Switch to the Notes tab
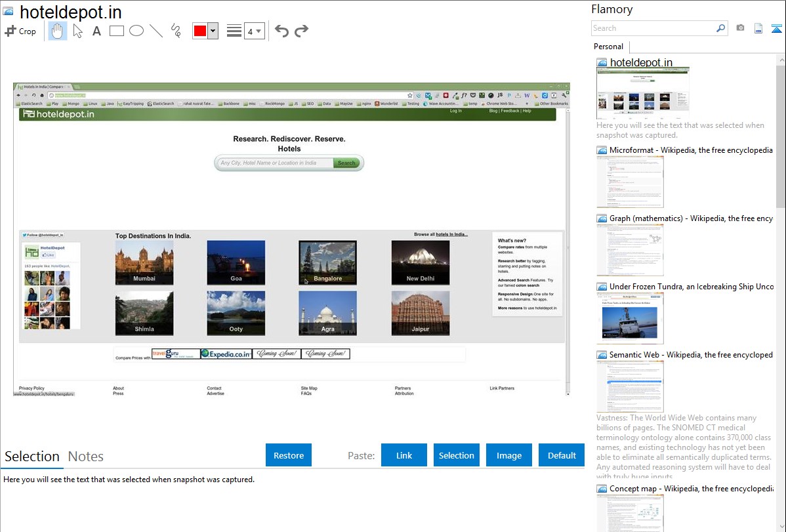 (x=86, y=457)
